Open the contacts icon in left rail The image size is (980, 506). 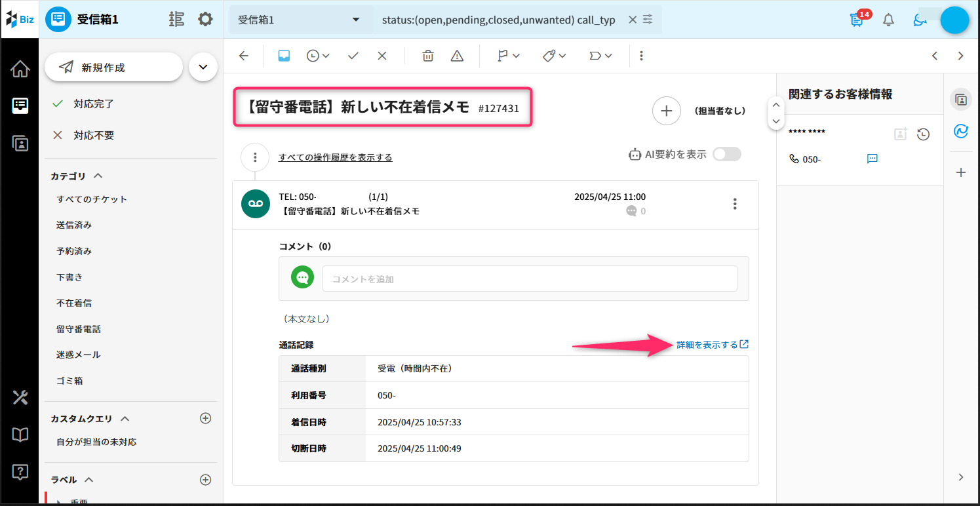[20, 144]
